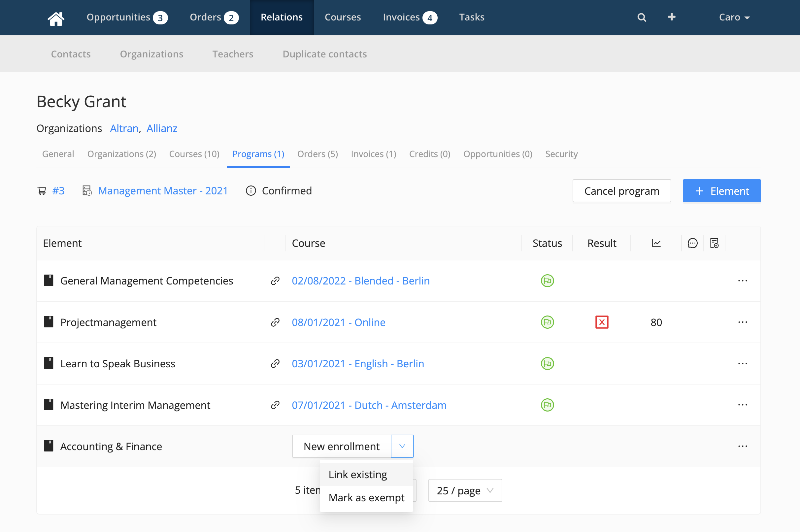The image size is (800, 532).
Task: Open more options for Accounting & Finance row
Action: click(743, 446)
